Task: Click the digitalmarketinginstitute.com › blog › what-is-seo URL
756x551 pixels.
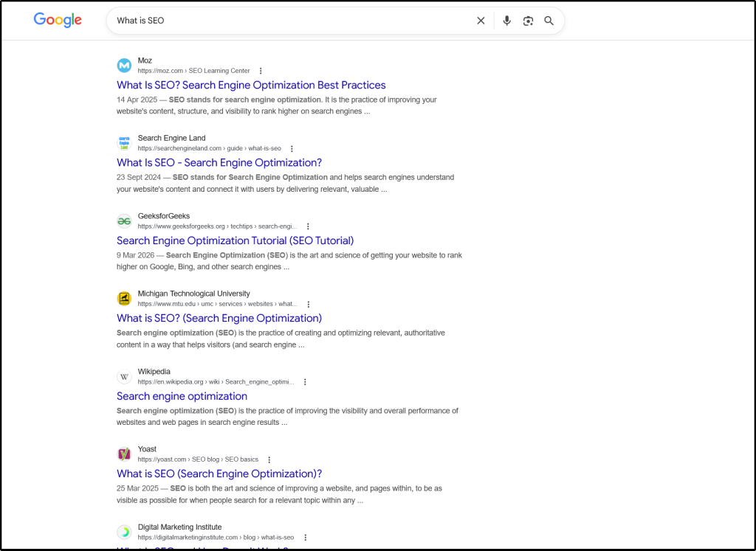Action: point(216,538)
